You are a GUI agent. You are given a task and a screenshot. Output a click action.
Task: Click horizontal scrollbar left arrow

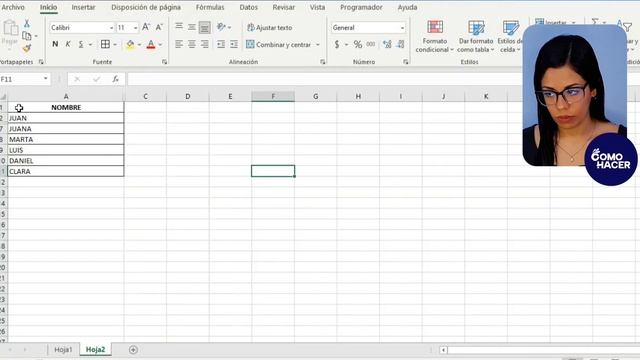tap(443, 350)
